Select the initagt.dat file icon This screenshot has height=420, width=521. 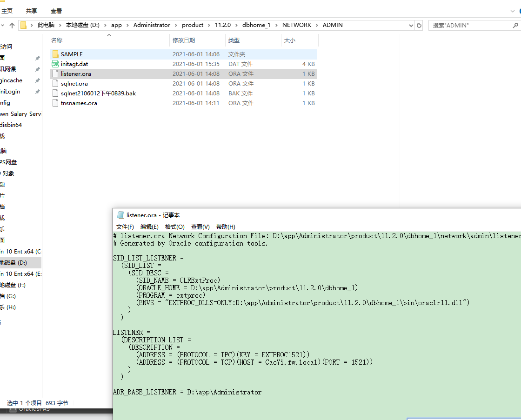[55, 64]
